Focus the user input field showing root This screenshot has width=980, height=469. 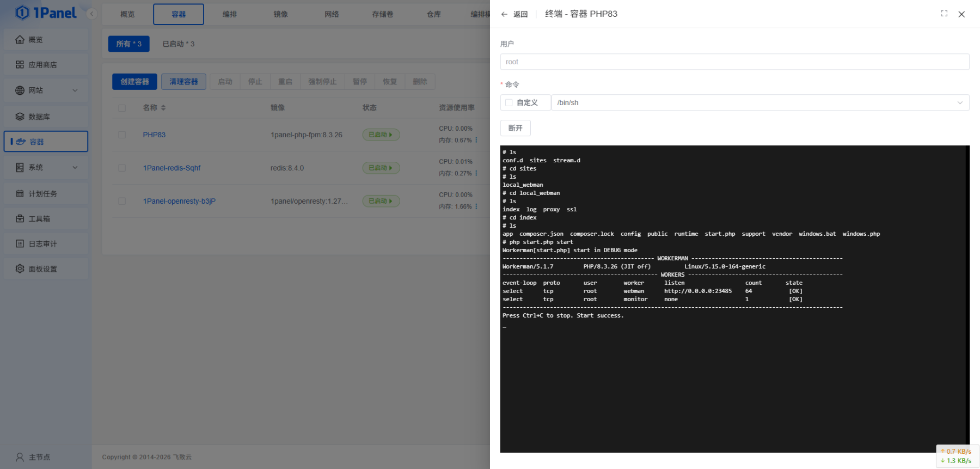pyautogui.click(x=734, y=62)
